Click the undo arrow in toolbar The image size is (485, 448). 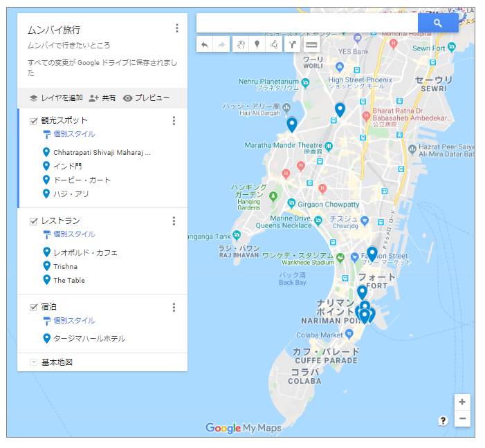point(205,45)
